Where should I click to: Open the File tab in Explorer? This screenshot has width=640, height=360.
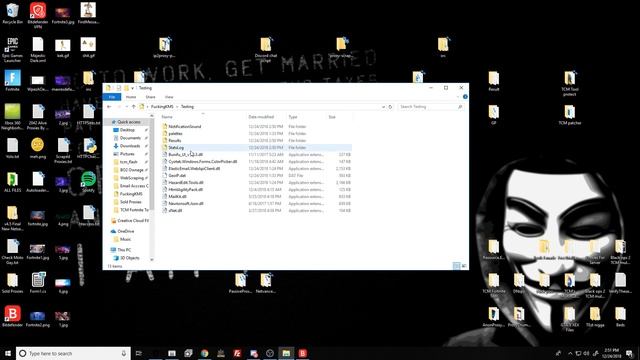112,97
